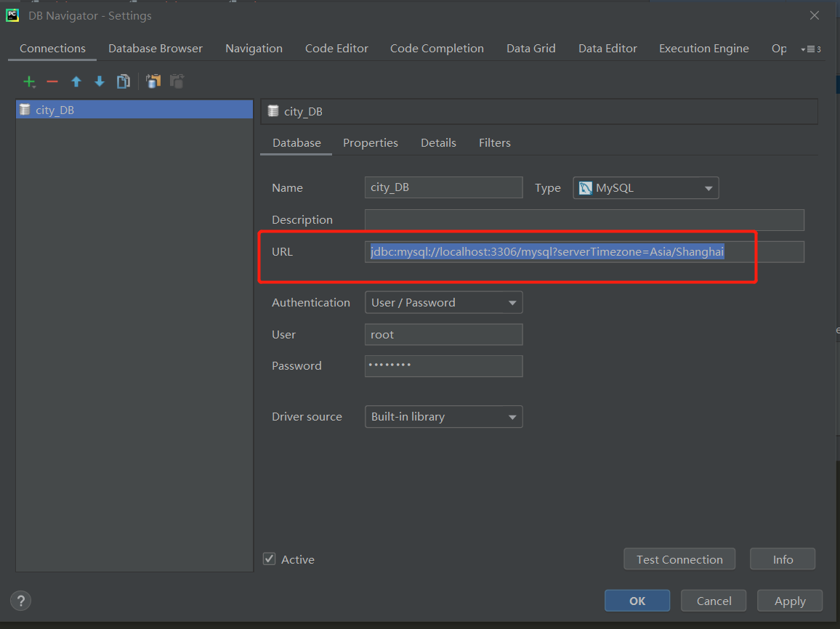Open the Database Browser settings page
This screenshot has width=840, height=629.
tap(155, 48)
